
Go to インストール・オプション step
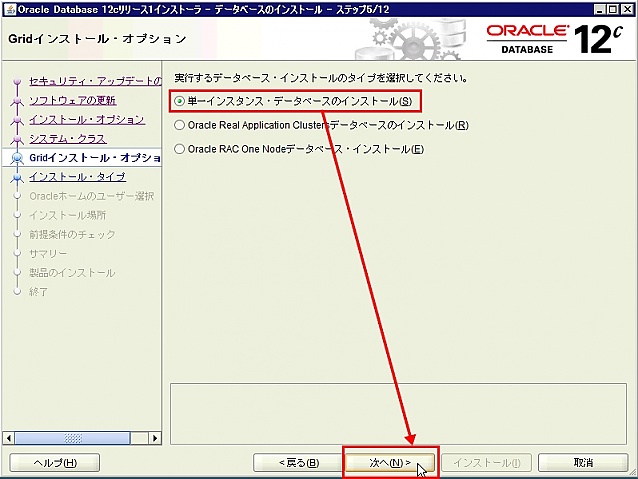tap(87, 119)
